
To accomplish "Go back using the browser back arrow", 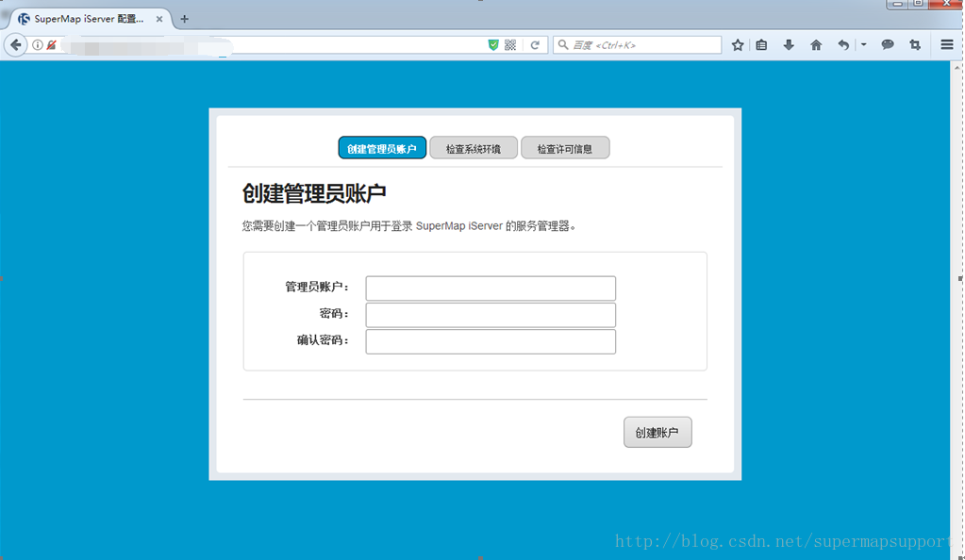I will click(15, 45).
